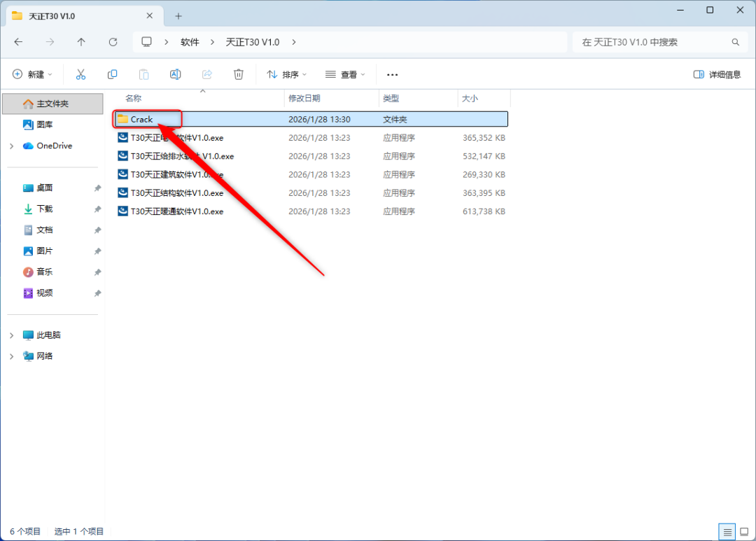The height and width of the screenshot is (541, 756).
Task: Click the Share icon in toolbar
Action: coord(206,74)
